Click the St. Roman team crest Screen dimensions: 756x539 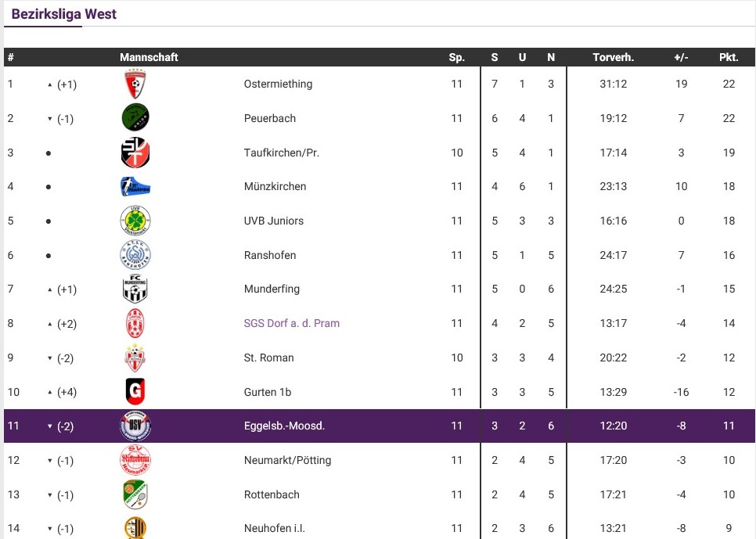click(135, 358)
